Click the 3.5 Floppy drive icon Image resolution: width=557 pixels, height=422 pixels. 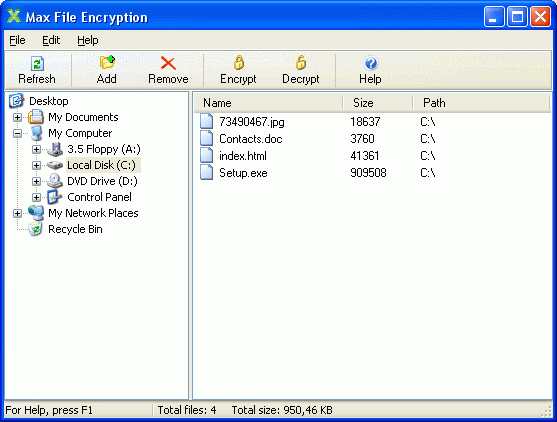(55, 149)
